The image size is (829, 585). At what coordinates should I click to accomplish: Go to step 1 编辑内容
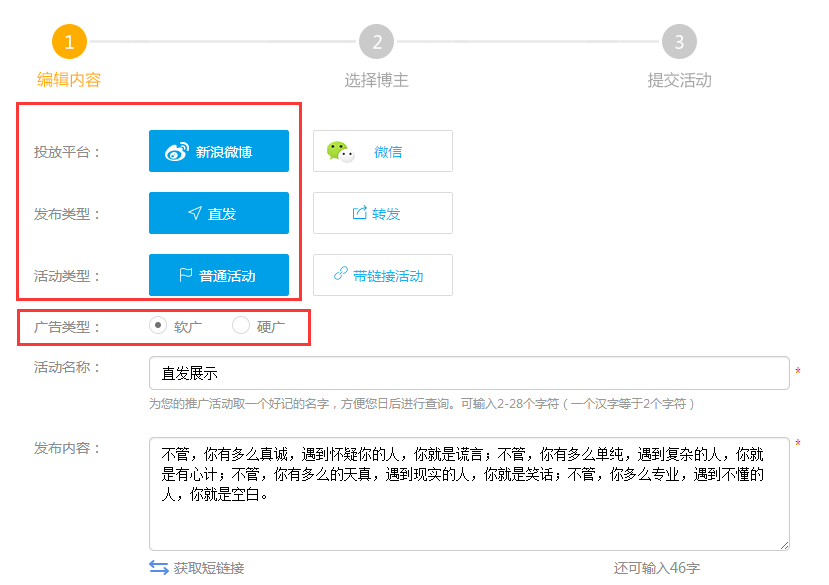point(69,42)
